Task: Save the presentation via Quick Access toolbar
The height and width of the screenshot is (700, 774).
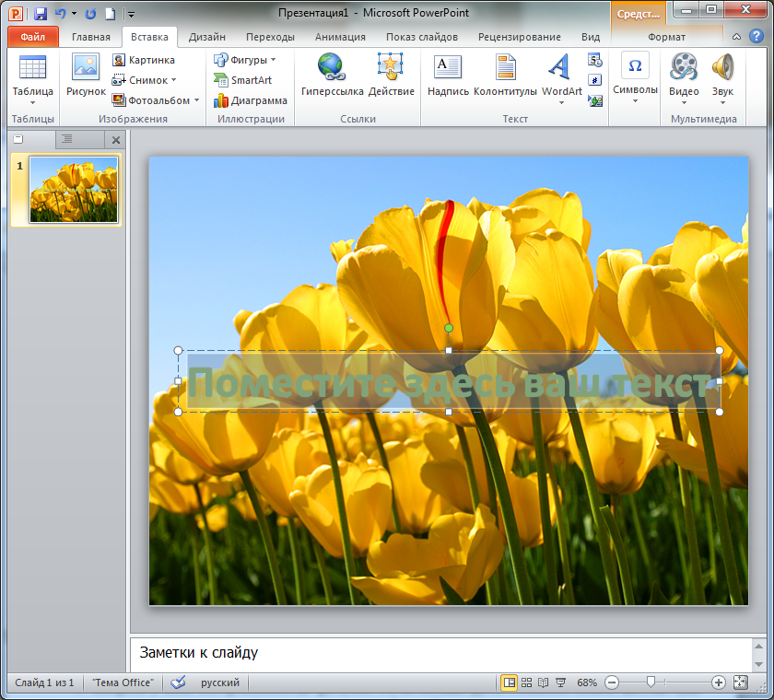Action: [41, 13]
